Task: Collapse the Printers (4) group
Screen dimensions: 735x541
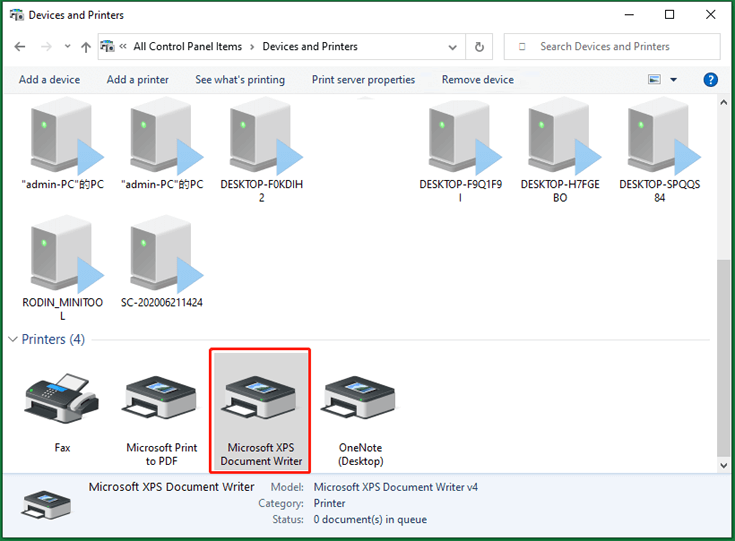Action: point(13,339)
